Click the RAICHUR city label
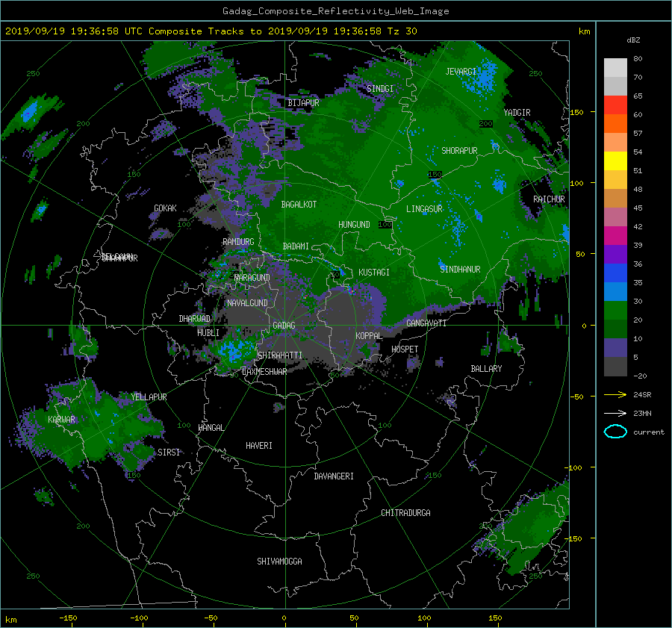Image resolution: width=672 pixels, height=628 pixels. coord(549,199)
